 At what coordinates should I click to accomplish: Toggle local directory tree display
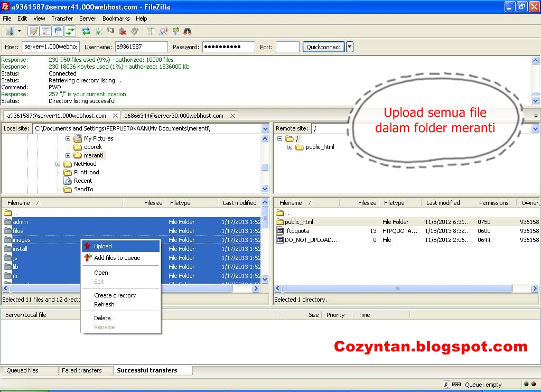pyautogui.click(x=46, y=31)
